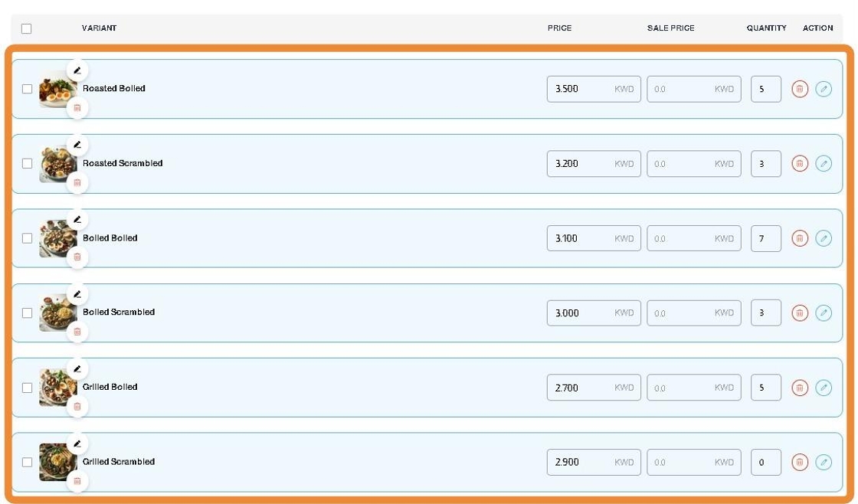Focus sale price field for Roasted Scrambled

coord(694,164)
